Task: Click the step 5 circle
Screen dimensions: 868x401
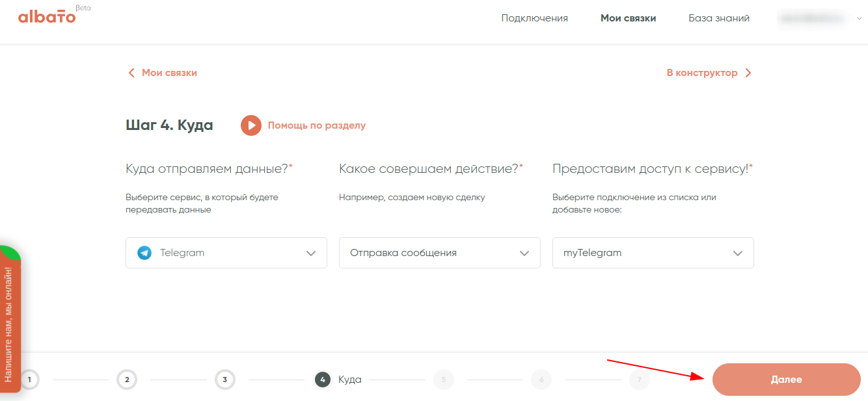Action: coord(443,380)
